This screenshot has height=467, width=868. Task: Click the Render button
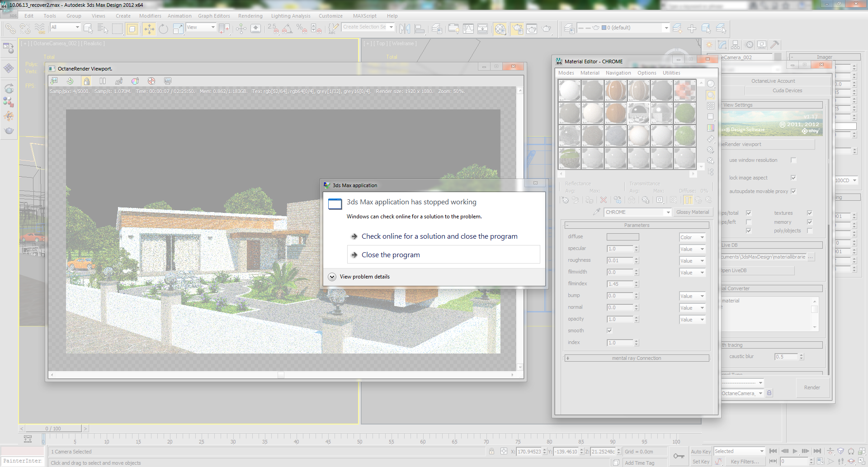(x=812, y=387)
